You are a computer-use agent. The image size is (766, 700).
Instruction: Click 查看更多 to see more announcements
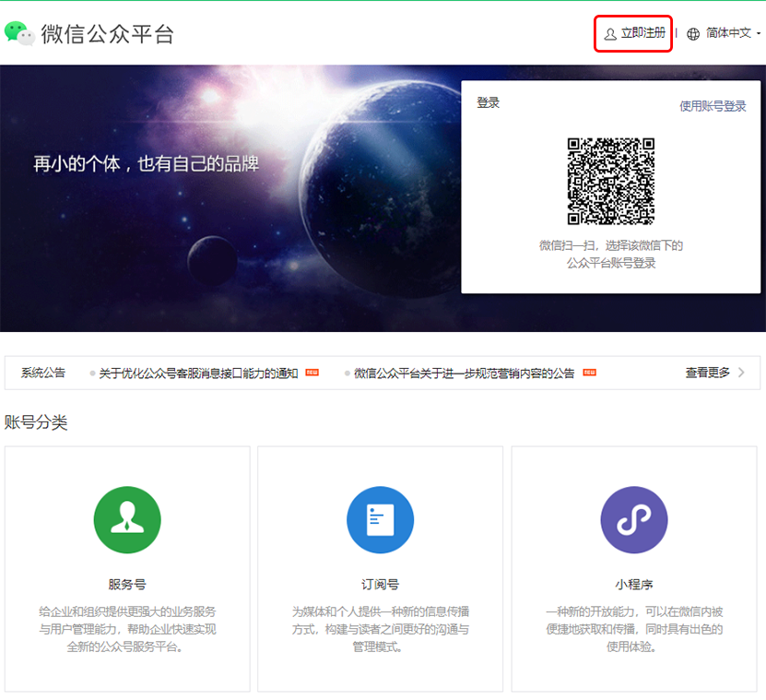(x=706, y=372)
